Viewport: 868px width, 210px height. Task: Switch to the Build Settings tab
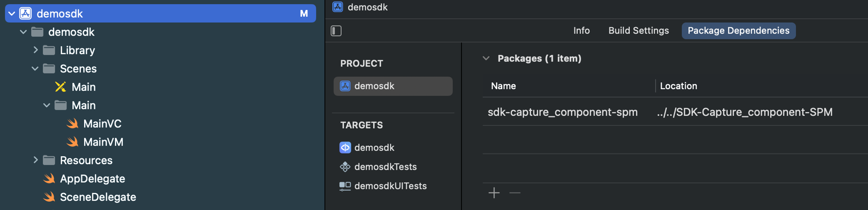[638, 31]
